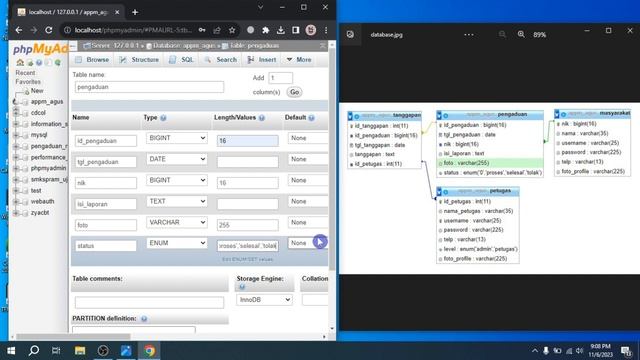Click the Default column help icon
The image size is (640, 360).
pyautogui.click(x=311, y=118)
